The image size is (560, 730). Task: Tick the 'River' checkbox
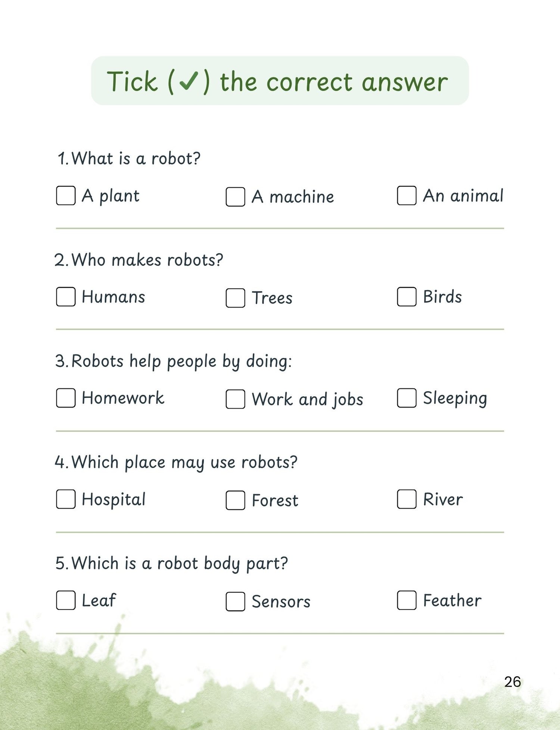pos(407,499)
